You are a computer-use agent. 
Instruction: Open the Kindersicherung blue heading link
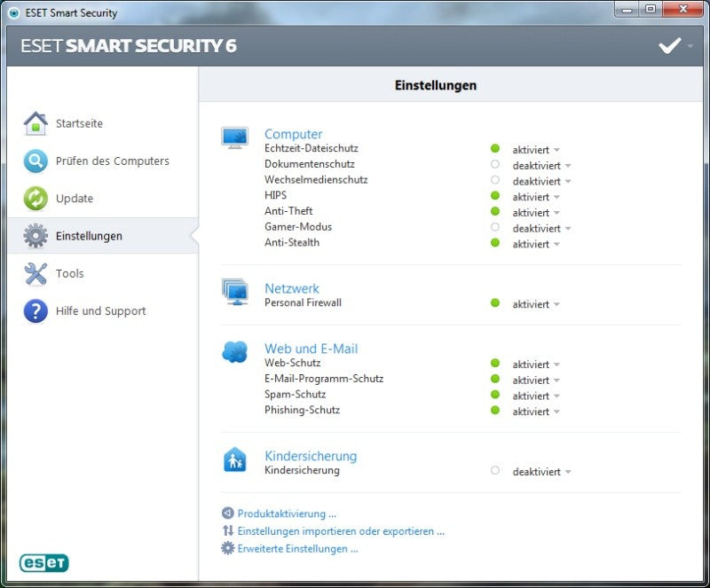[311, 456]
